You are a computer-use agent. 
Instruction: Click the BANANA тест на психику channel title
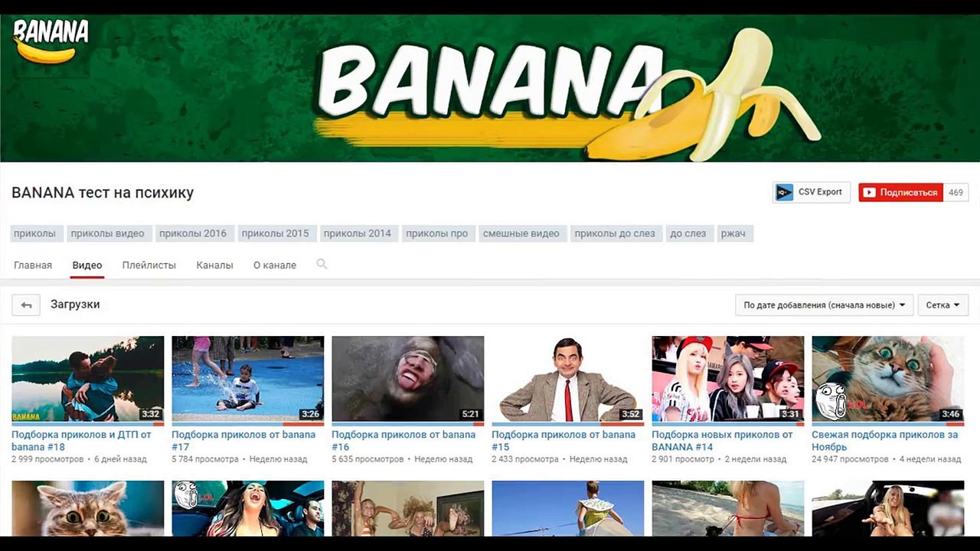click(x=103, y=193)
